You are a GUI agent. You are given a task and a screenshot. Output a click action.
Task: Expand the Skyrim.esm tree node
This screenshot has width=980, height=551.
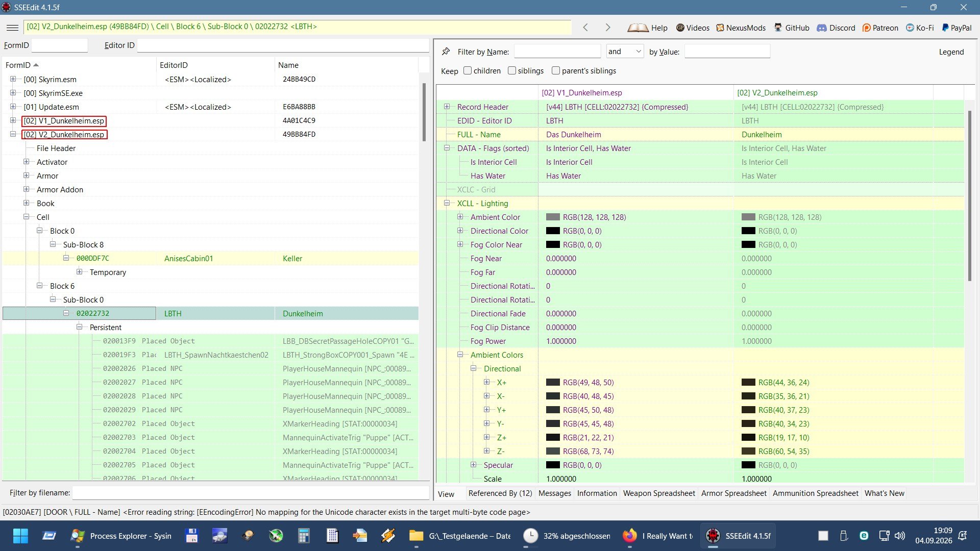[x=13, y=79]
